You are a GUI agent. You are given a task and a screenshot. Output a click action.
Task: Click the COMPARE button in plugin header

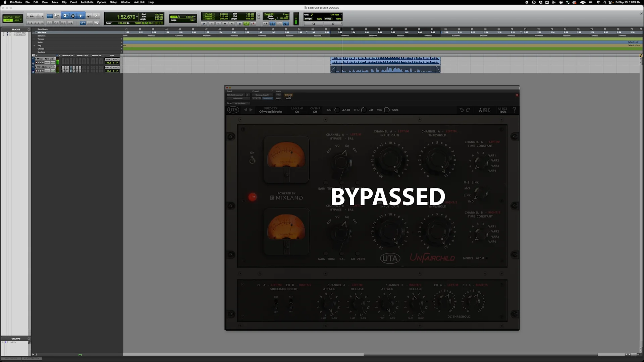[x=267, y=99]
